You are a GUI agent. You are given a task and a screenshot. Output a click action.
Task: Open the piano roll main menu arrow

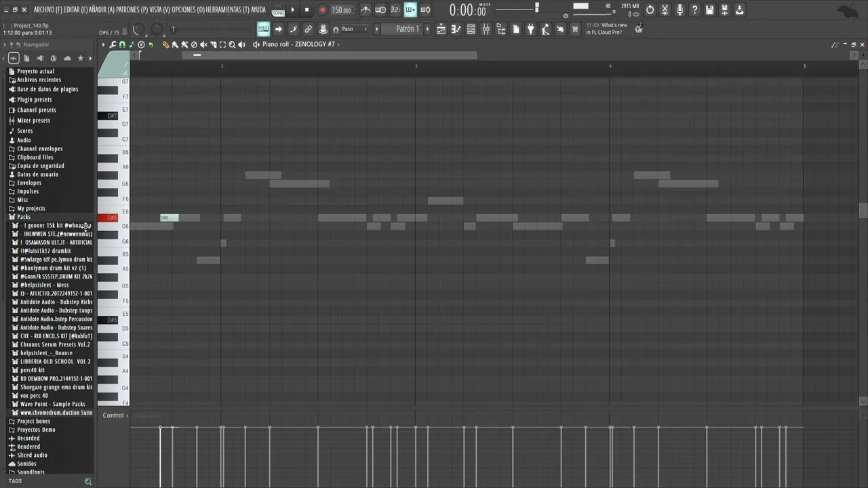tap(104, 45)
